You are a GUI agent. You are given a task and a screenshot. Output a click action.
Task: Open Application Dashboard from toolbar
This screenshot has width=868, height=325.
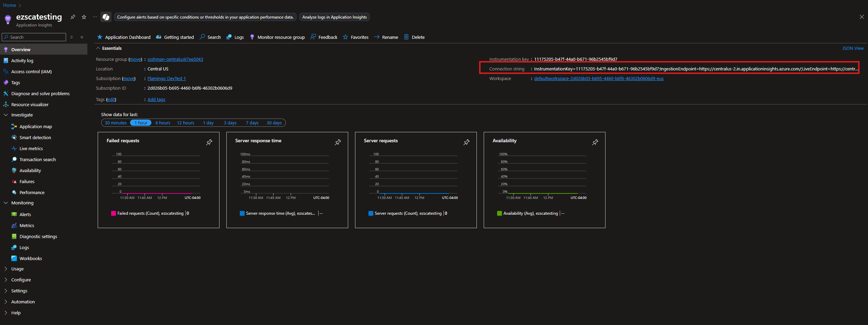tap(124, 37)
